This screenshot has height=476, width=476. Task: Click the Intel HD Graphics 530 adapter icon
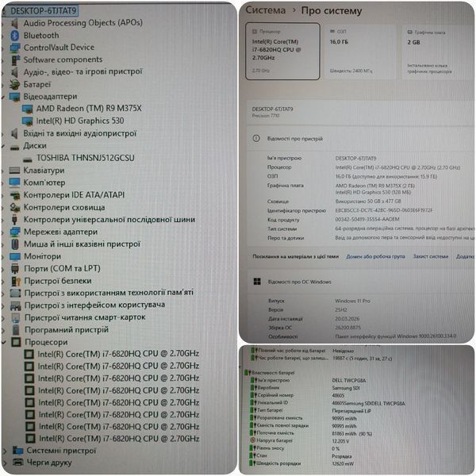(27, 121)
